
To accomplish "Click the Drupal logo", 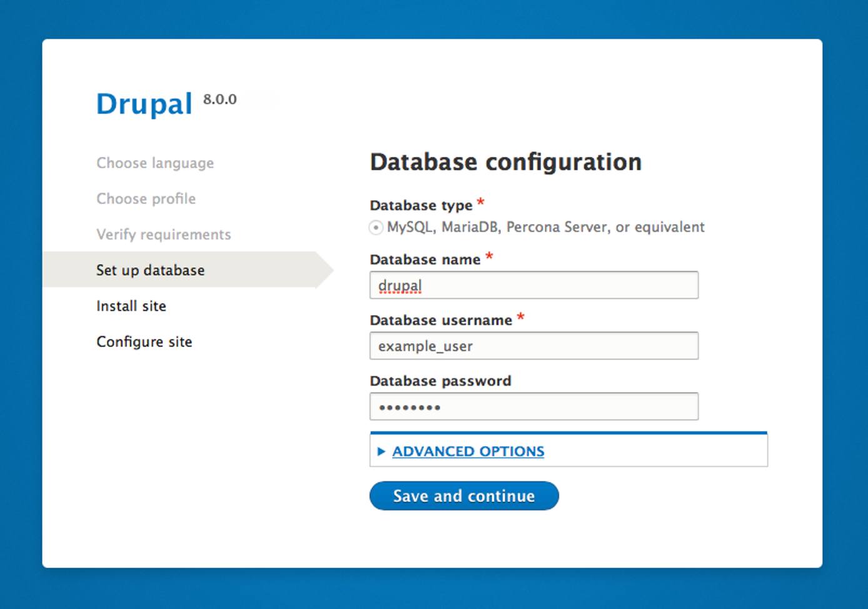I will coord(144,103).
